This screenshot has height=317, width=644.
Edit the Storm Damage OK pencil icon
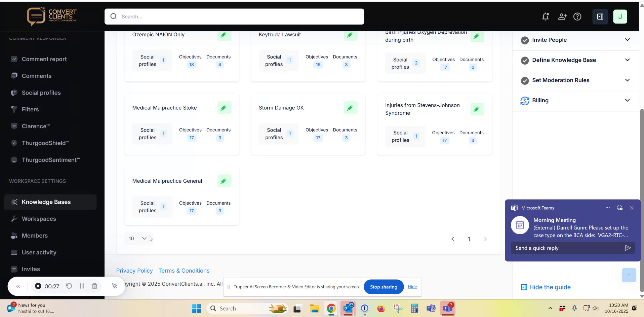point(350,108)
